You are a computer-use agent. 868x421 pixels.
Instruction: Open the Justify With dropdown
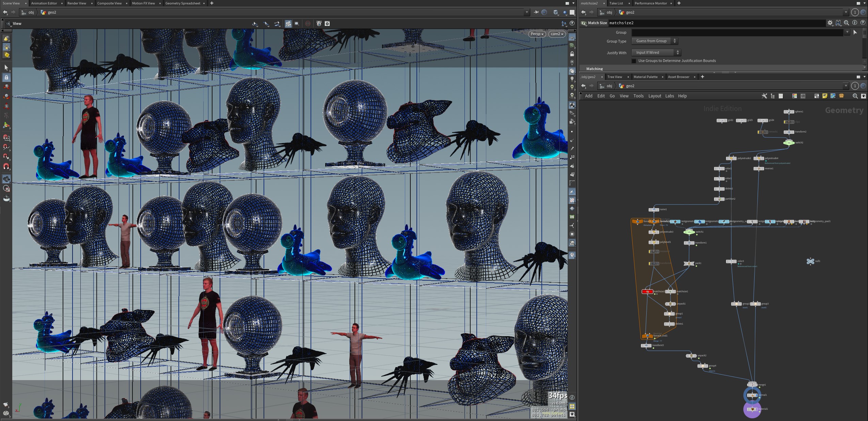pyautogui.click(x=656, y=52)
